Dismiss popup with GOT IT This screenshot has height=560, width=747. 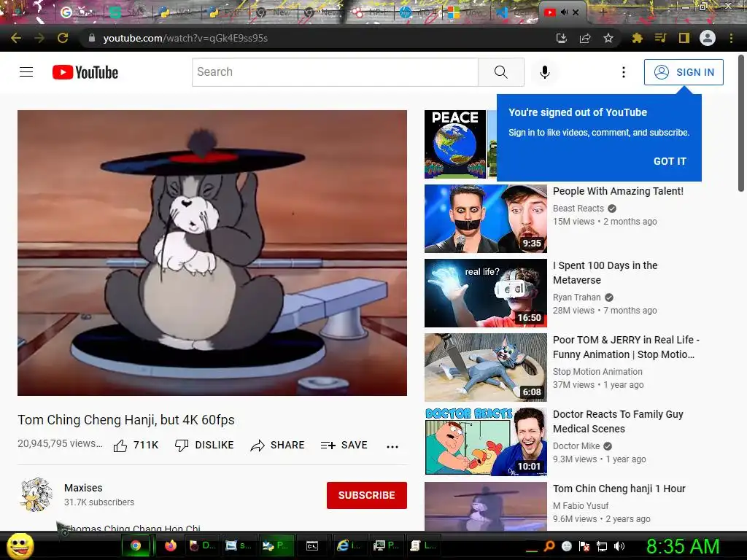pyautogui.click(x=670, y=161)
